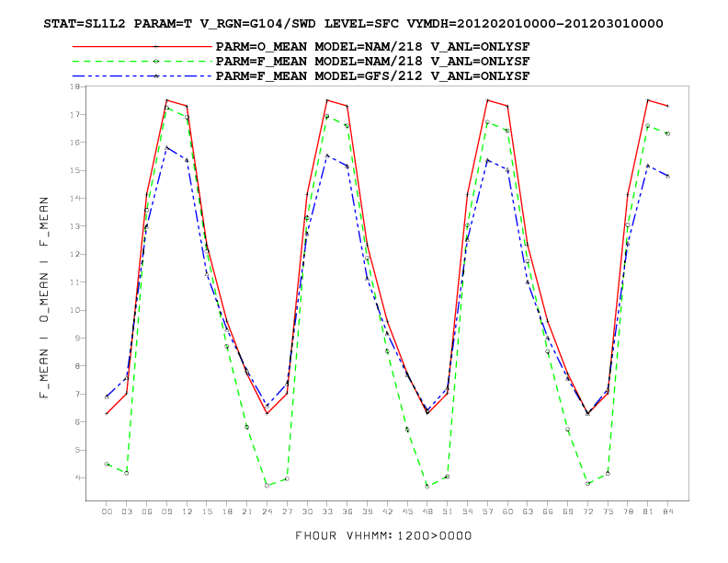Click x-axis tick label 57

487,511
